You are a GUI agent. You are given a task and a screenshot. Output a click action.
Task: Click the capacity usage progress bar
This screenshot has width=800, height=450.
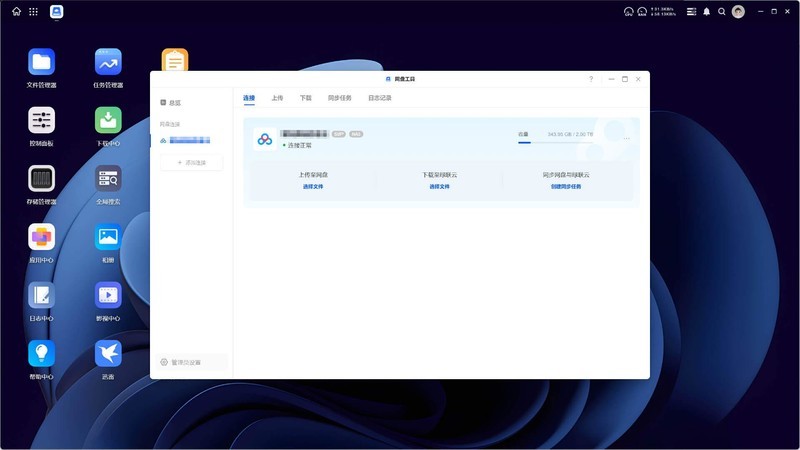[555, 143]
